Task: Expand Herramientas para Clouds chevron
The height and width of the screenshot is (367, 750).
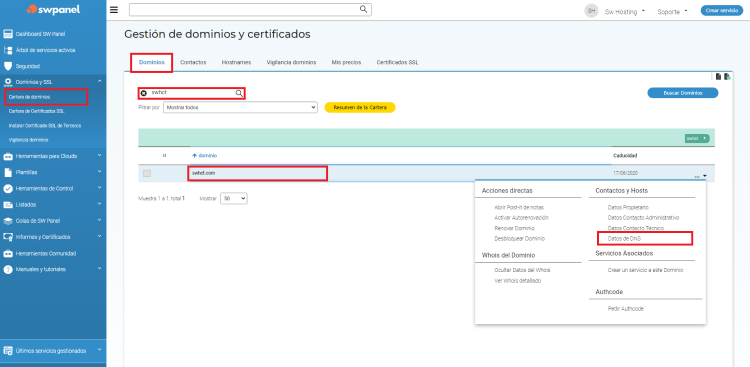Action: [99, 156]
